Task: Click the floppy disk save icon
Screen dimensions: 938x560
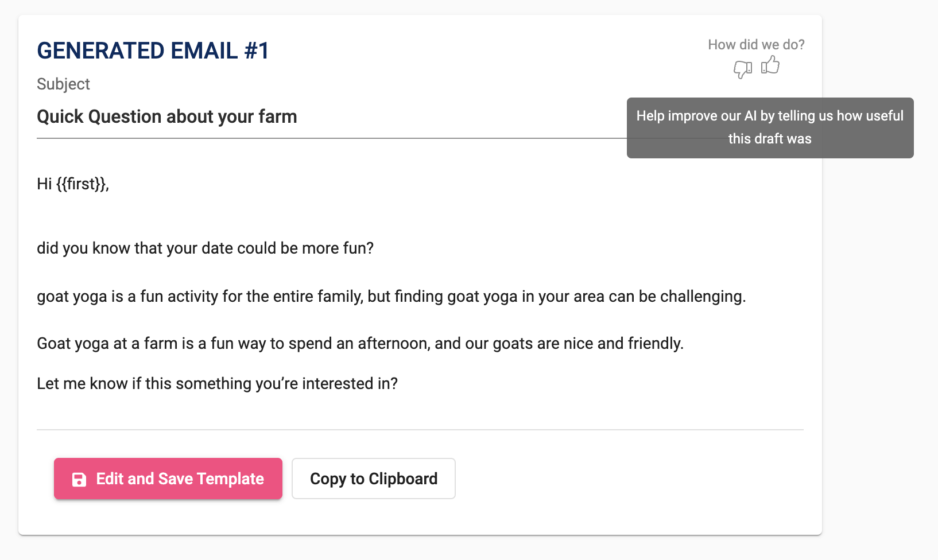Action: click(x=79, y=480)
